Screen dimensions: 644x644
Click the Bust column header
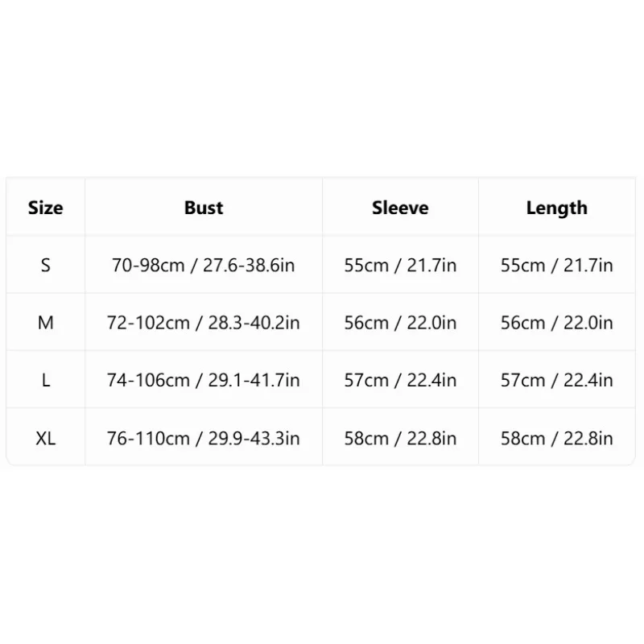(x=204, y=208)
